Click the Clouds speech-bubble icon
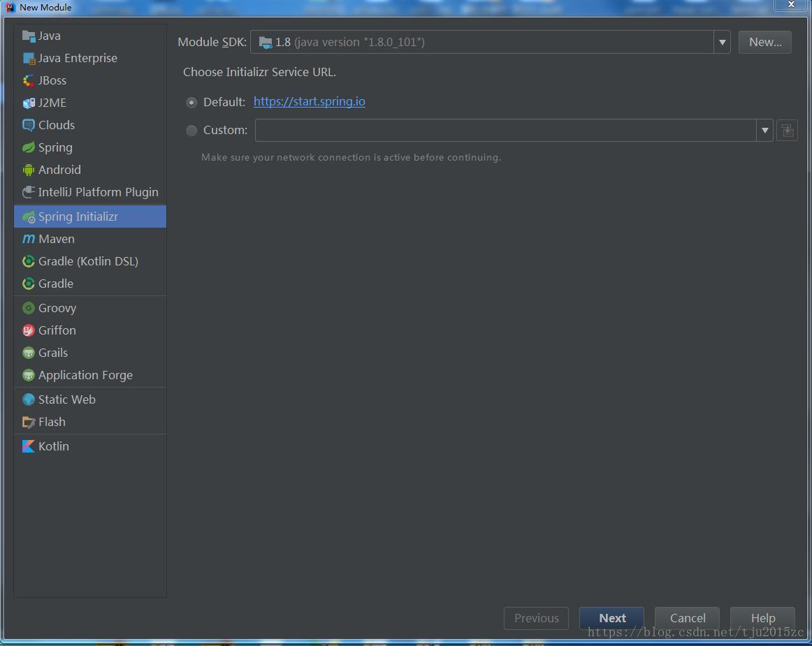The height and width of the screenshot is (646, 812). click(x=29, y=125)
